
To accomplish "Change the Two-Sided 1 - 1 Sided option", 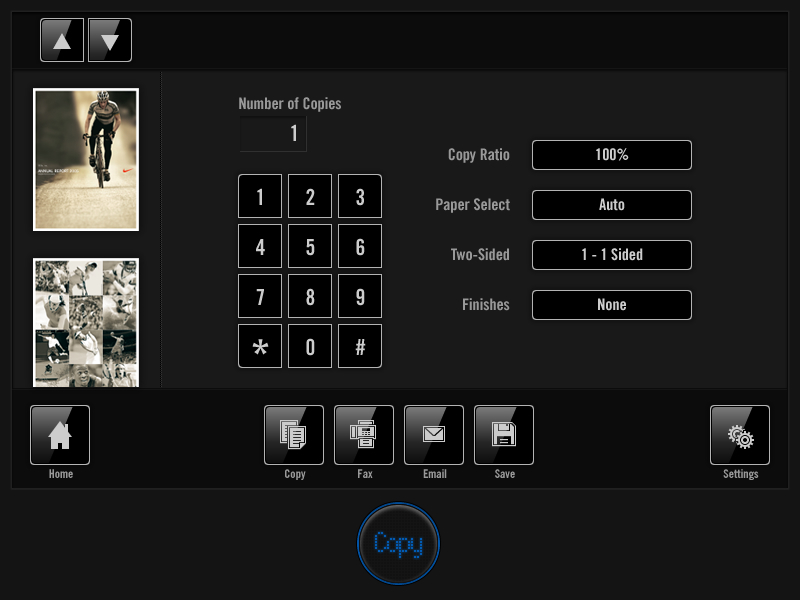I will tap(612, 255).
